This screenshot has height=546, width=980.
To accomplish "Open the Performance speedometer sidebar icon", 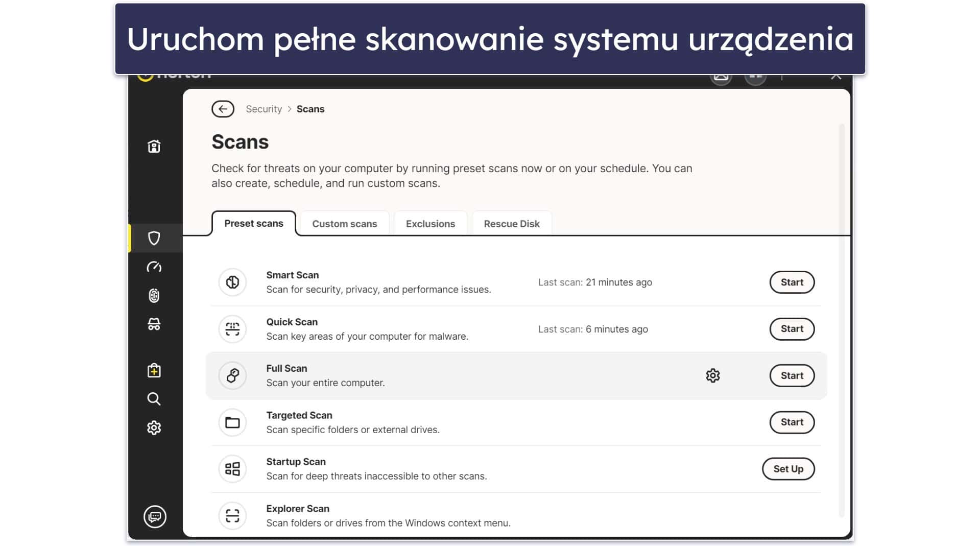I will click(154, 267).
